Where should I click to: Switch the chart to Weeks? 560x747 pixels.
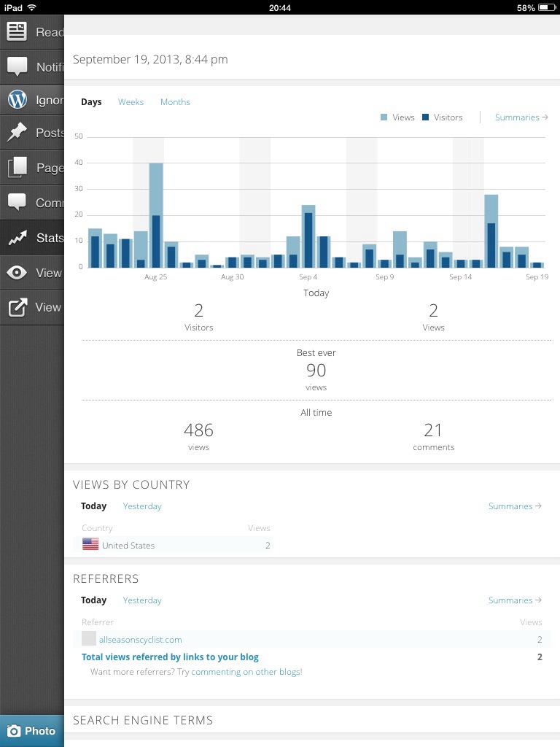(x=131, y=102)
